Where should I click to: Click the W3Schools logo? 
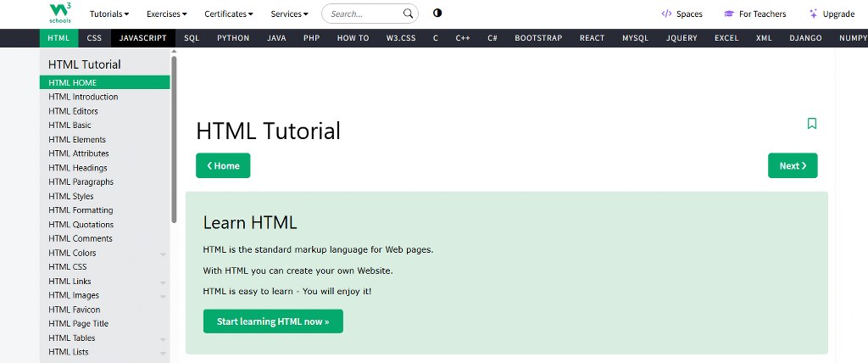tap(60, 13)
